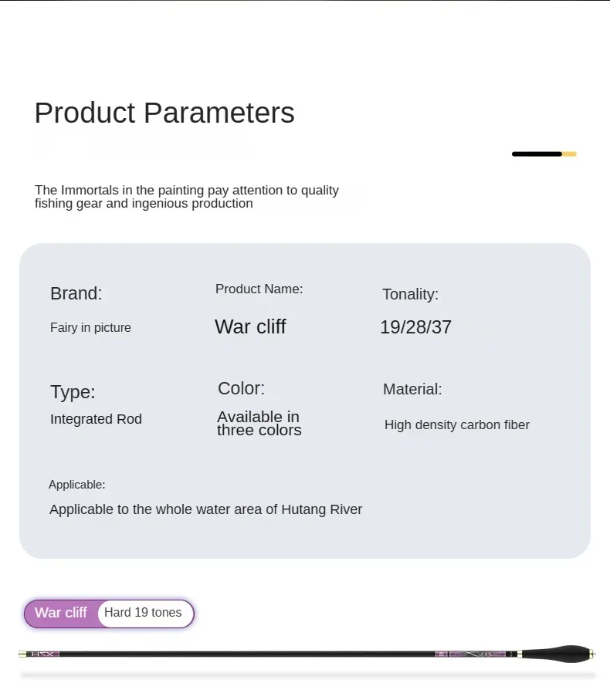Click the Tonality label

coord(410,294)
